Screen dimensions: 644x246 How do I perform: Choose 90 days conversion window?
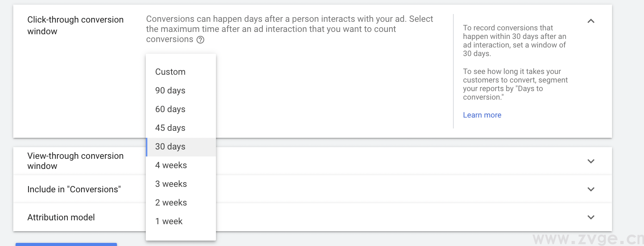click(x=170, y=91)
